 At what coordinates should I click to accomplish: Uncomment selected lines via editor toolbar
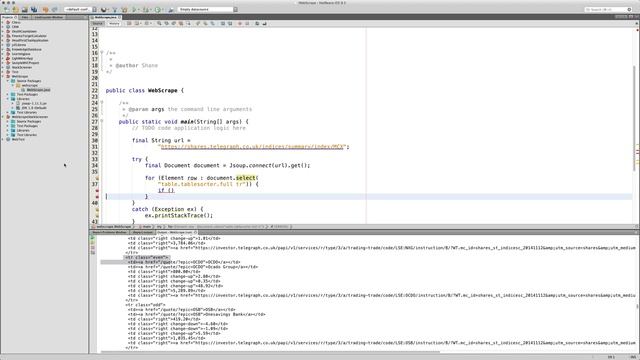[x=264, y=24]
